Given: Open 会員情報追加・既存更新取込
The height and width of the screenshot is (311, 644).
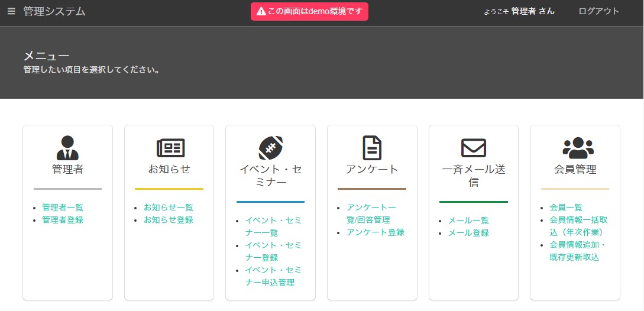Looking at the screenshot, I should [578, 251].
